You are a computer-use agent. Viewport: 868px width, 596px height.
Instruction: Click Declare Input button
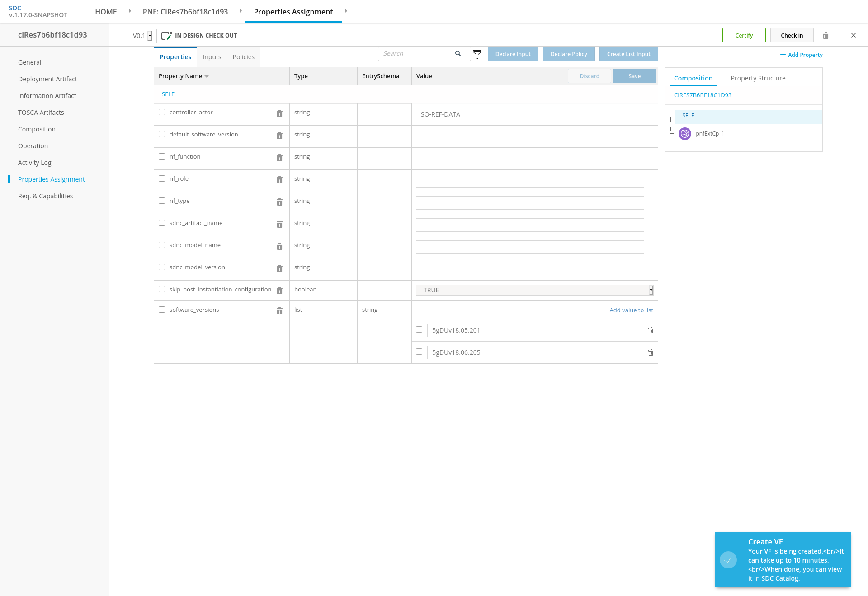click(x=513, y=54)
